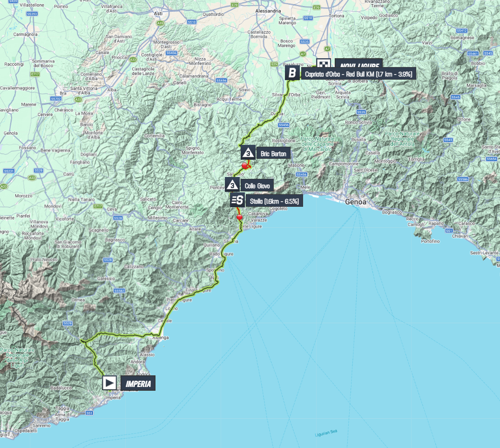Click the Ronco Scrivia label
The width and height of the screenshot is (500, 448).
coord(358,122)
